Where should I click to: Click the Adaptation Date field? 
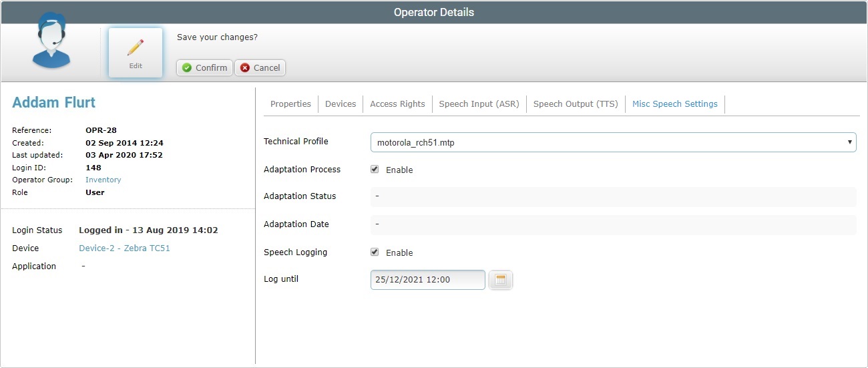coord(613,224)
